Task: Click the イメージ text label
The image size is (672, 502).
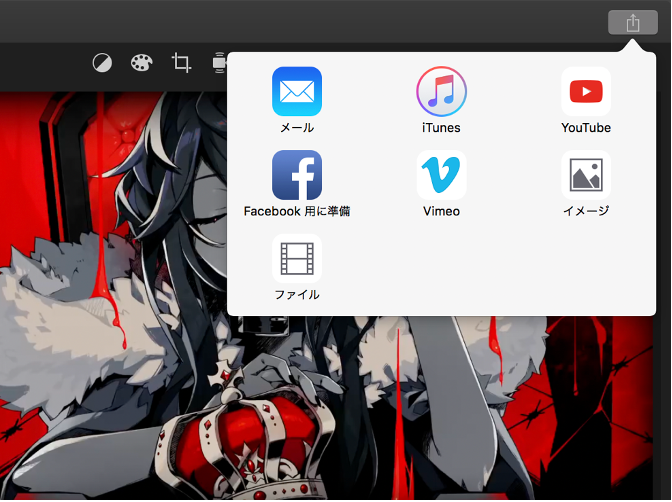Action: pyautogui.click(x=586, y=211)
